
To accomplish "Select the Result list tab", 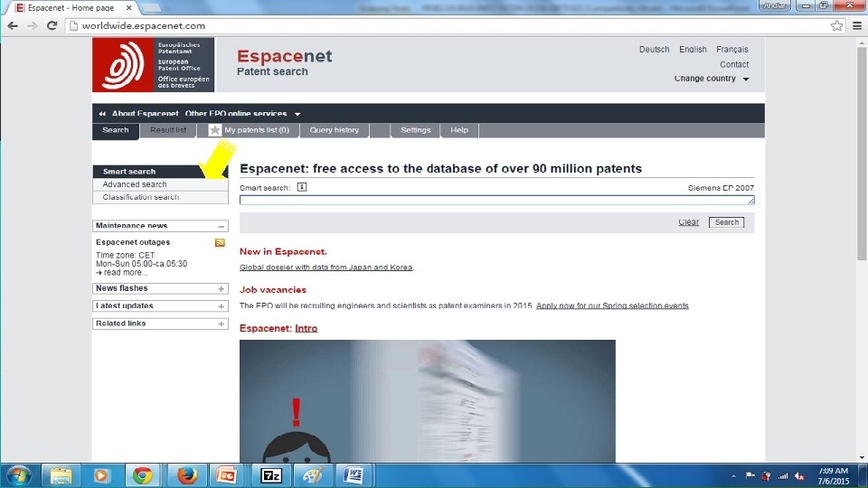I will [x=168, y=130].
